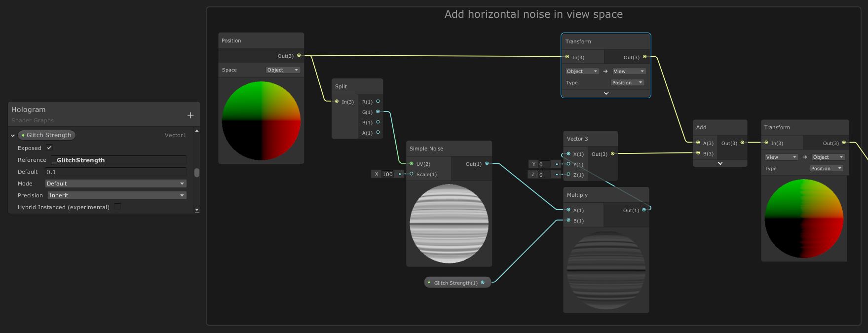Toggle Hybrid Instanced checkbox
Image resolution: width=868 pixels, height=333 pixels.
click(x=117, y=207)
